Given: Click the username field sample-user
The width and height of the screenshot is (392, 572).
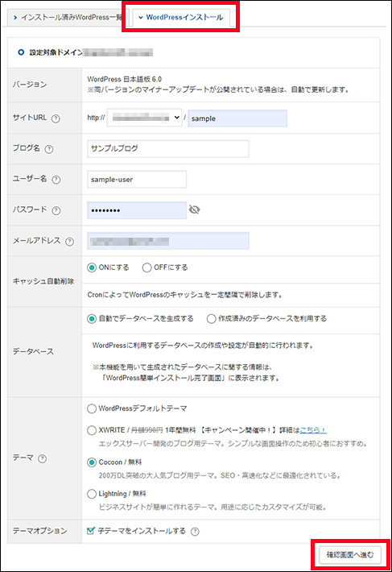Looking at the screenshot, I should coord(137,180).
